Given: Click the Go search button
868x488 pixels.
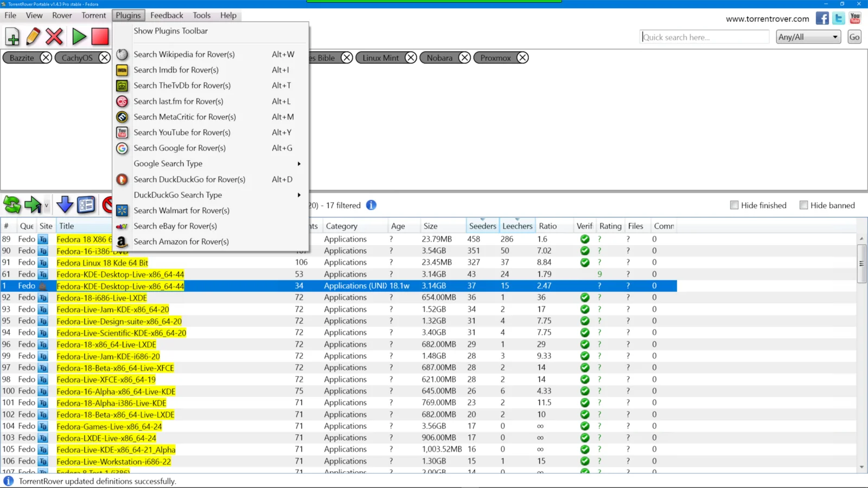Looking at the screenshot, I should 854,37.
